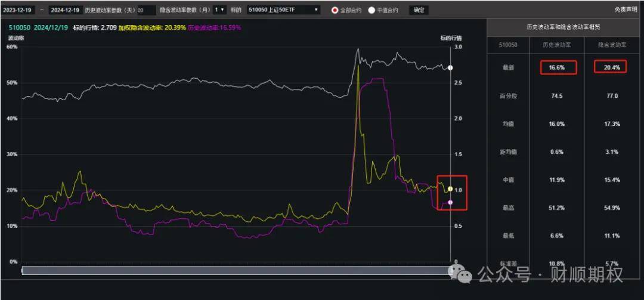
Task: Open the 隐含波动率参数 month dropdown
Action: pos(219,10)
